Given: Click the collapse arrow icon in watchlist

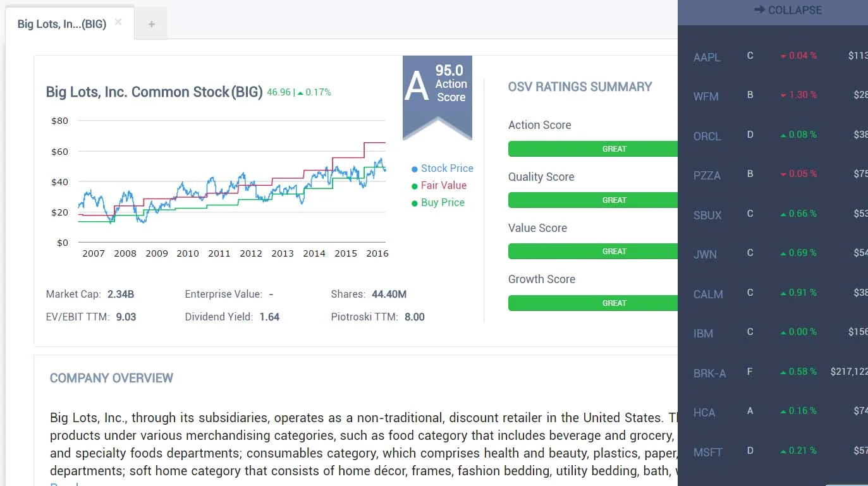Looking at the screenshot, I should (759, 10).
